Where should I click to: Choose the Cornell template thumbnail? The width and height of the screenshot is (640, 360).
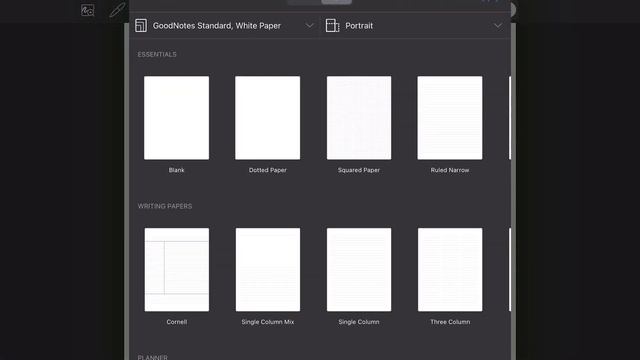(x=177, y=270)
